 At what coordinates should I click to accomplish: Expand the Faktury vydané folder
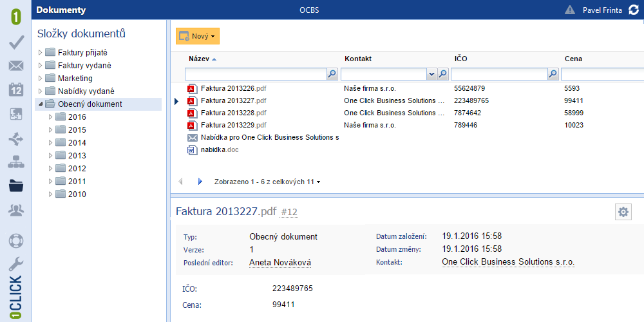pos(40,65)
